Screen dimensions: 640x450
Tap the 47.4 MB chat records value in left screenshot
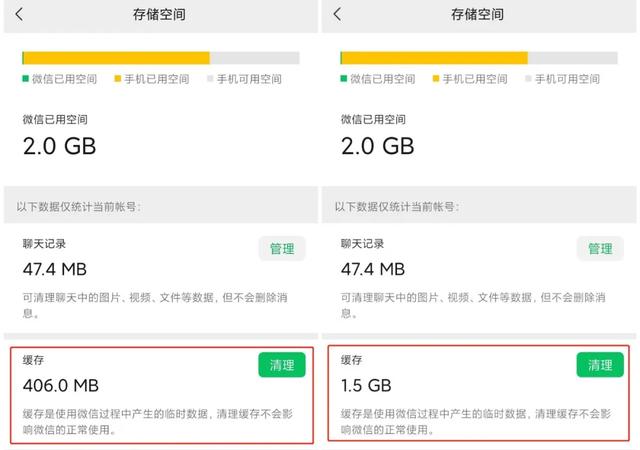tap(55, 268)
